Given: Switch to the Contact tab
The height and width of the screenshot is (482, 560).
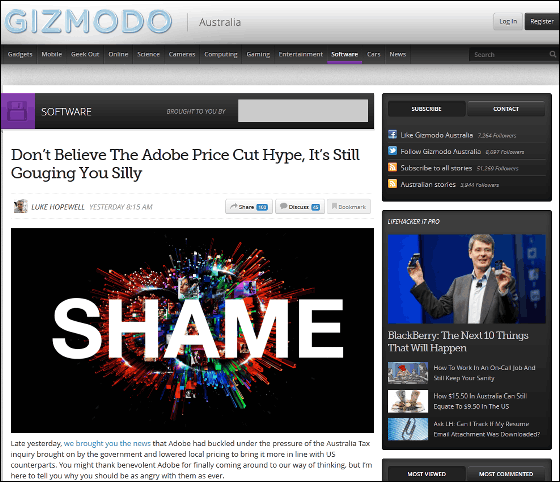Looking at the screenshot, I should [x=506, y=109].
